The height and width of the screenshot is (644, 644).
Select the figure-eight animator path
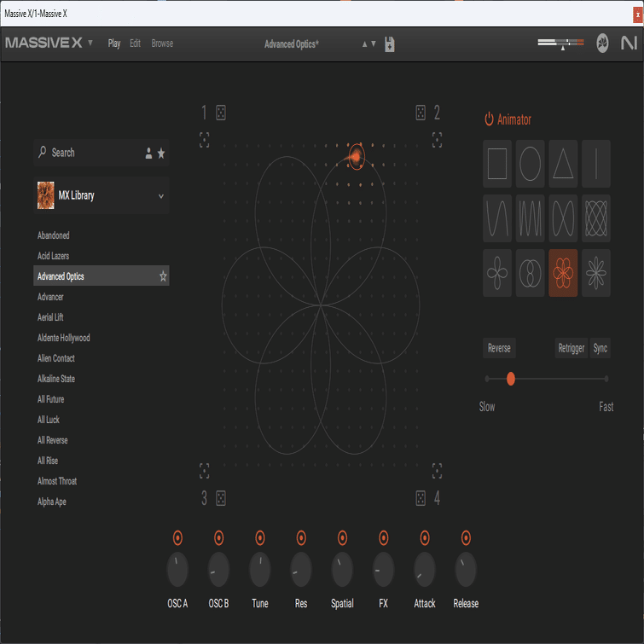click(563, 218)
